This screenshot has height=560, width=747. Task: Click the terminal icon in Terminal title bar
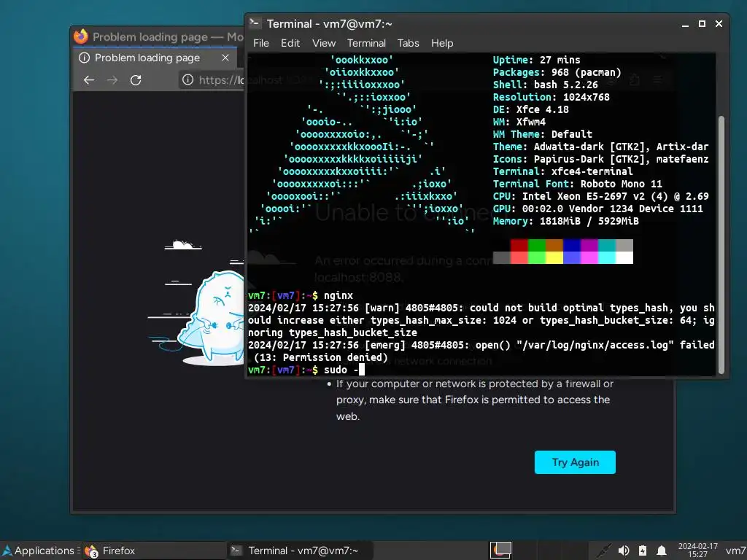[x=255, y=23]
